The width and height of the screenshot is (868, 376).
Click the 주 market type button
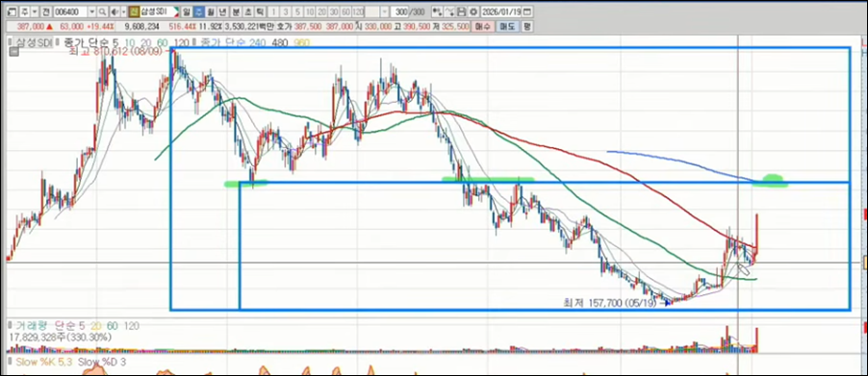(25, 12)
